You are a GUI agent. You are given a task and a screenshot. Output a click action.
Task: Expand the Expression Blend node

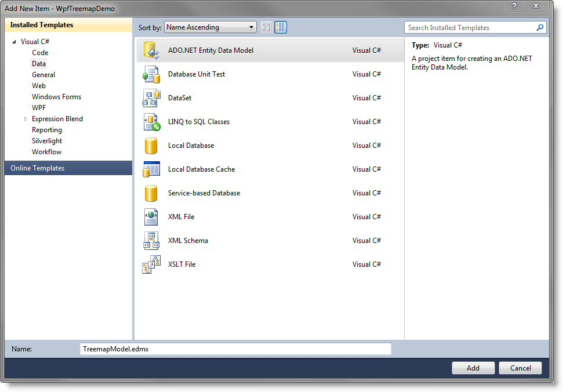coord(26,119)
